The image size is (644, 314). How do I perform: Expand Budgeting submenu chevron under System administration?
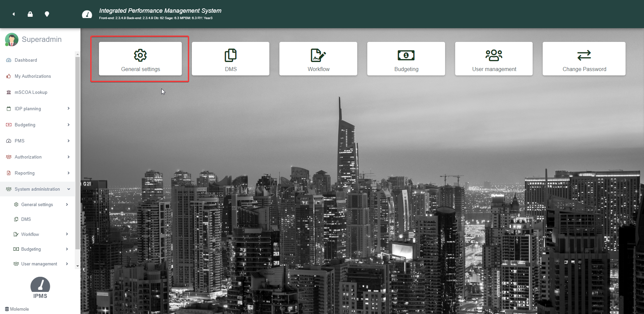click(x=67, y=249)
